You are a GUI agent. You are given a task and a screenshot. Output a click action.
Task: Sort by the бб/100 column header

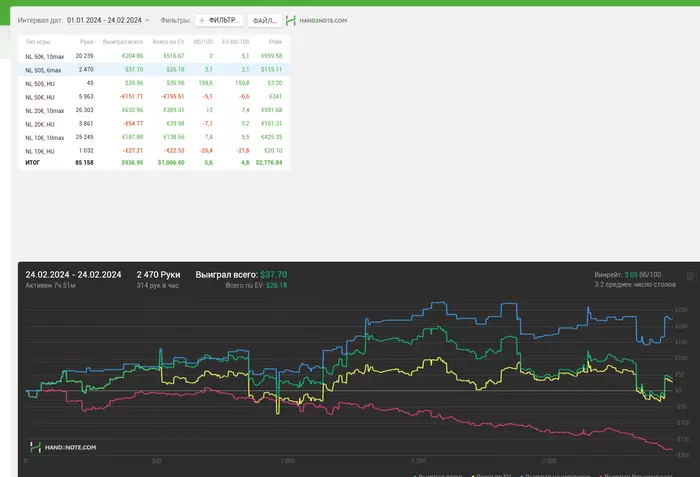pos(203,42)
